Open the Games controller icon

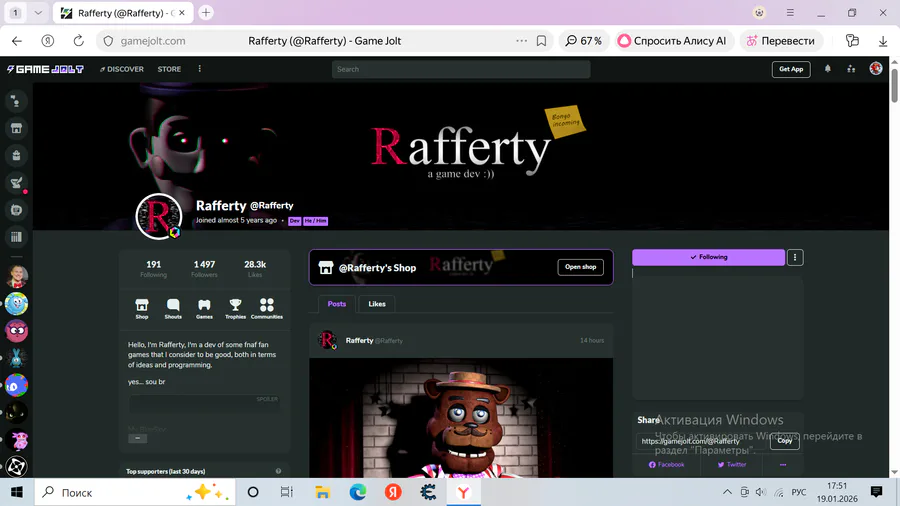pos(204,309)
